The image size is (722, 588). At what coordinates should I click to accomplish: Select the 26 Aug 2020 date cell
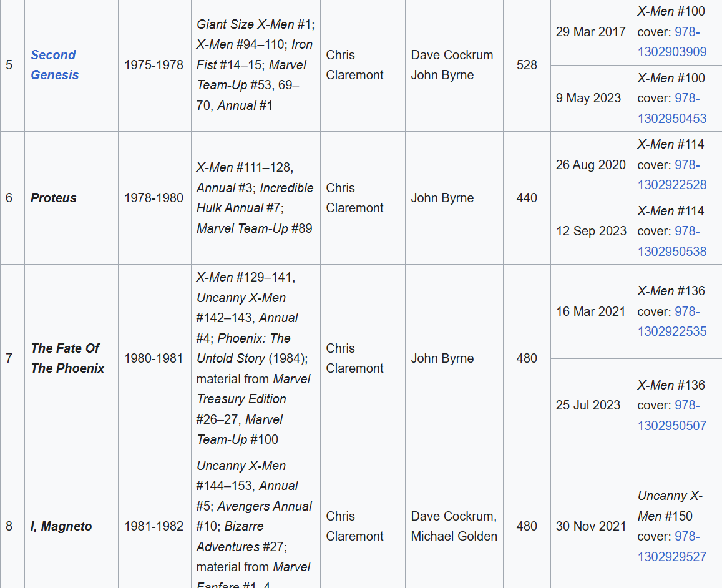point(590,165)
